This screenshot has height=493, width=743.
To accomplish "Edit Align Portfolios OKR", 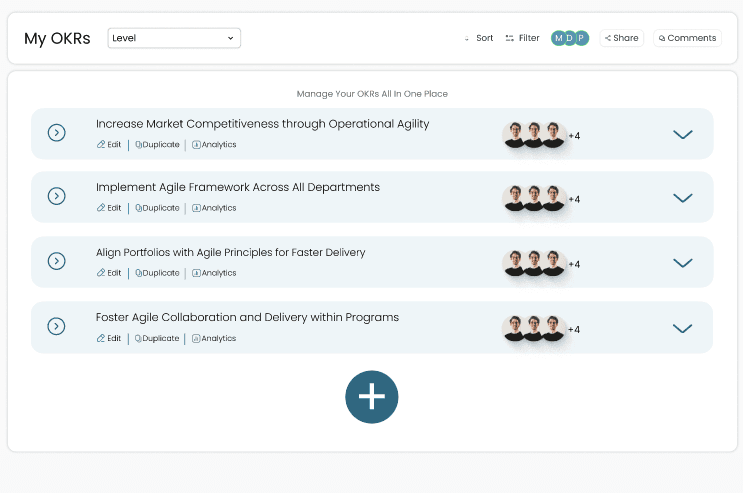I will [x=109, y=273].
